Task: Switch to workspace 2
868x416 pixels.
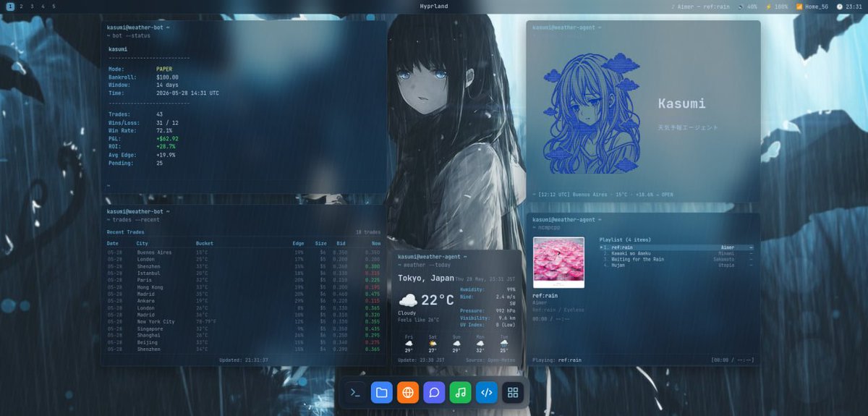Action: pos(21,7)
